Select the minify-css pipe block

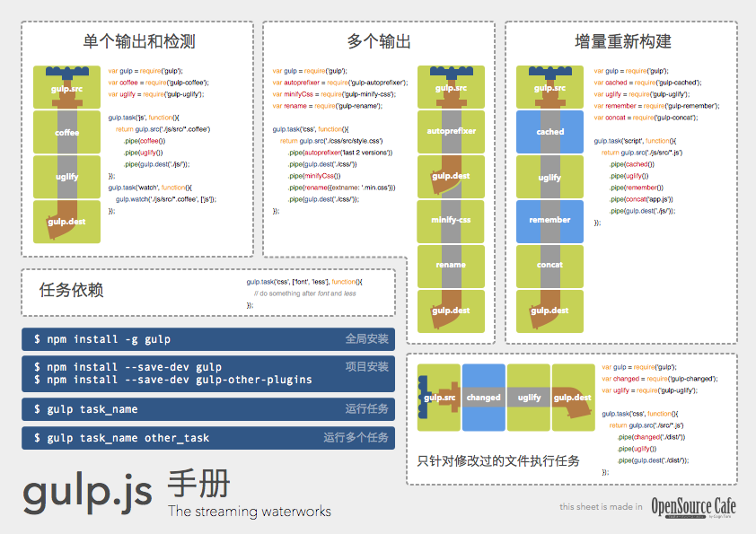click(451, 222)
